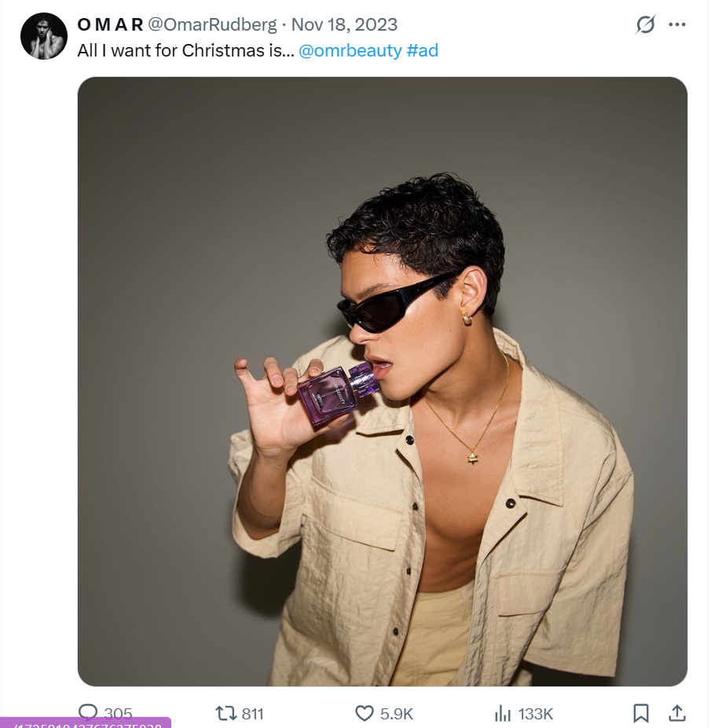Click the 5.9K likes count

pyautogui.click(x=397, y=713)
